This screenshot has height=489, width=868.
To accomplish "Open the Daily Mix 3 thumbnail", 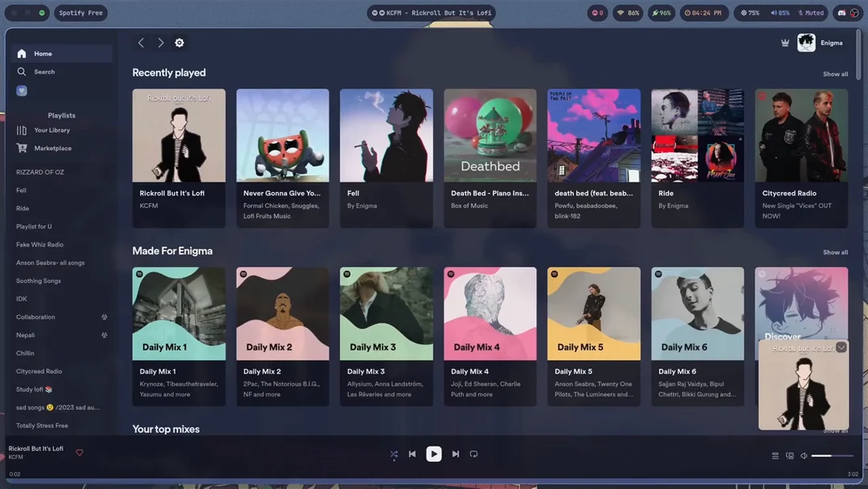I will [386, 313].
